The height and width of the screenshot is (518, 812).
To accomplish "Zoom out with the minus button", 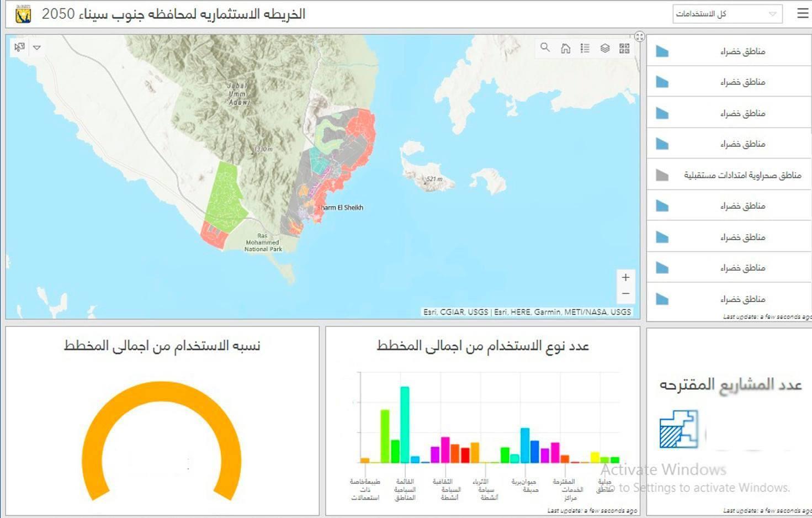I will coord(625,294).
